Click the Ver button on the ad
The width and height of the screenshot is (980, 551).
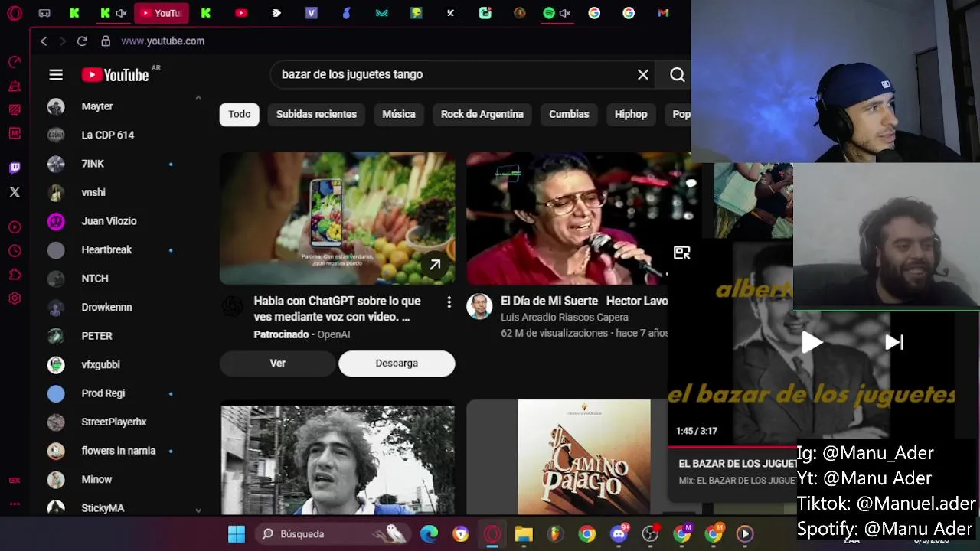pos(277,364)
